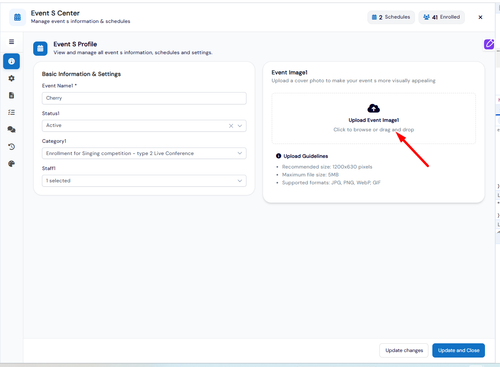Focus the Event Name field containing Cherry
Image resolution: width=500 pixels, height=367 pixels.
tap(144, 98)
